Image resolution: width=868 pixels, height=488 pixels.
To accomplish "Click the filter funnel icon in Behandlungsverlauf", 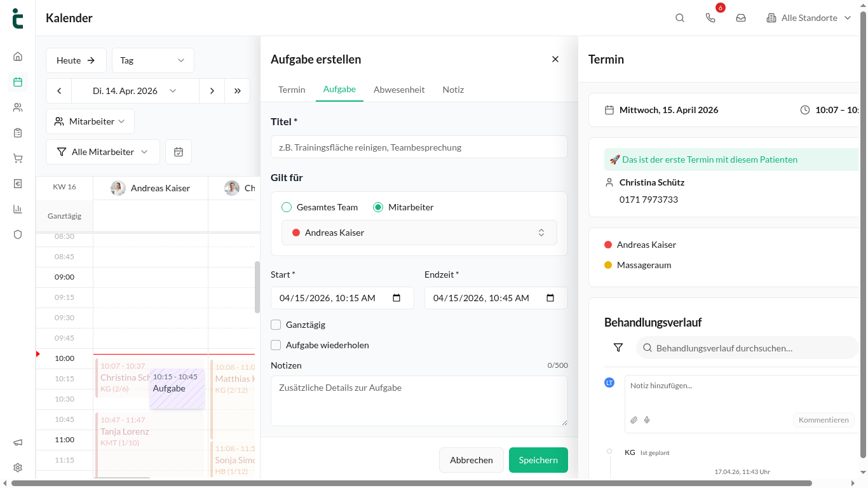I will pyautogui.click(x=618, y=348).
